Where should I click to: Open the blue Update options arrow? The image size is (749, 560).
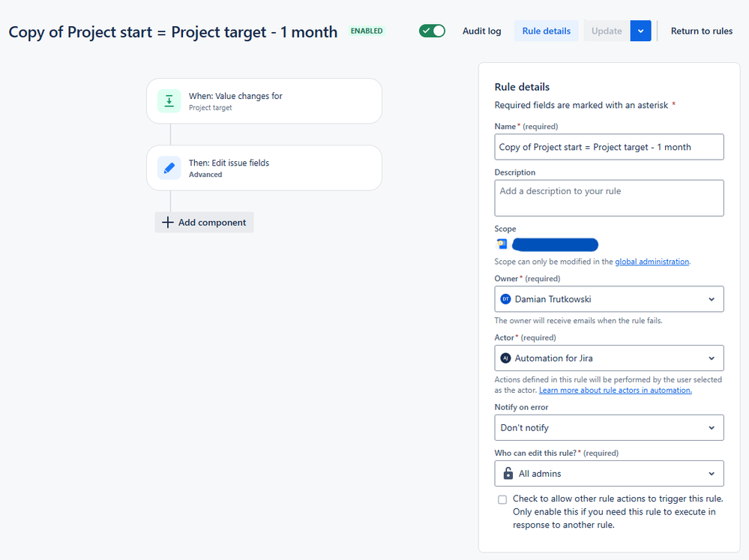[x=640, y=31]
